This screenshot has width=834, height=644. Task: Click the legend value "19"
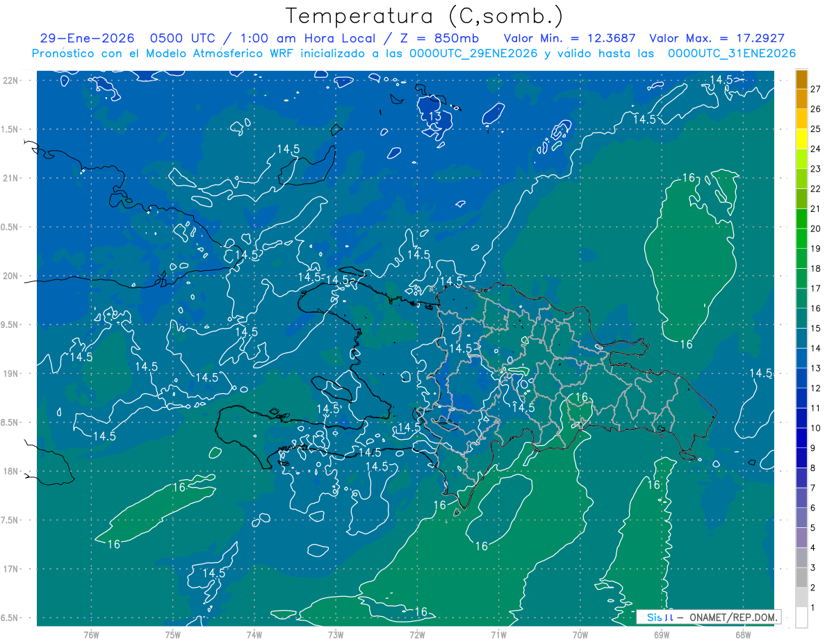click(817, 249)
